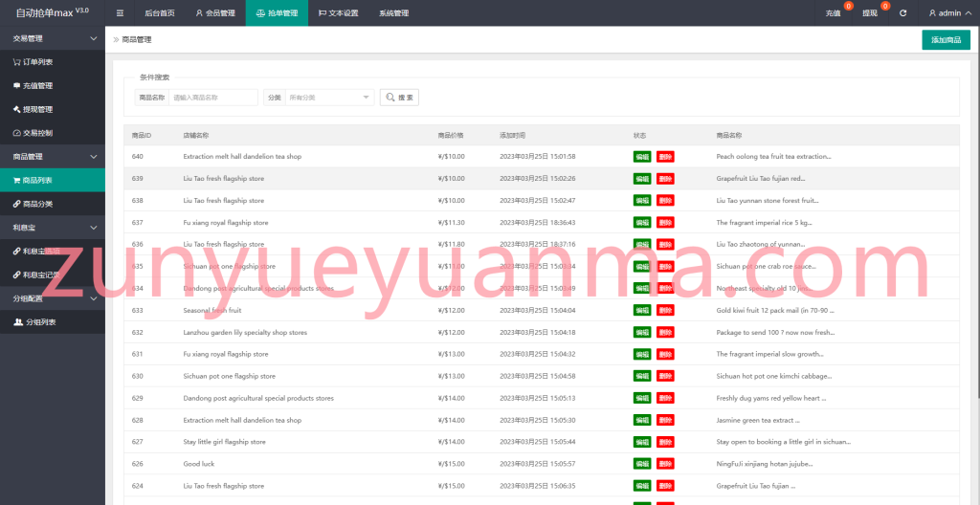Toggle the sidebar collapse hamburger icon
The image size is (980, 505).
pos(120,13)
